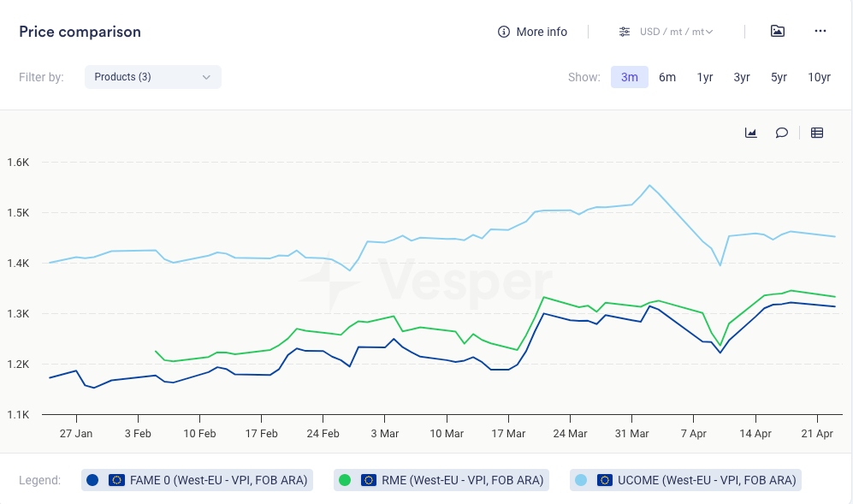Click the light blue UCOME color dot
Viewport: 853px width, 504px height.
tap(583, 480)
